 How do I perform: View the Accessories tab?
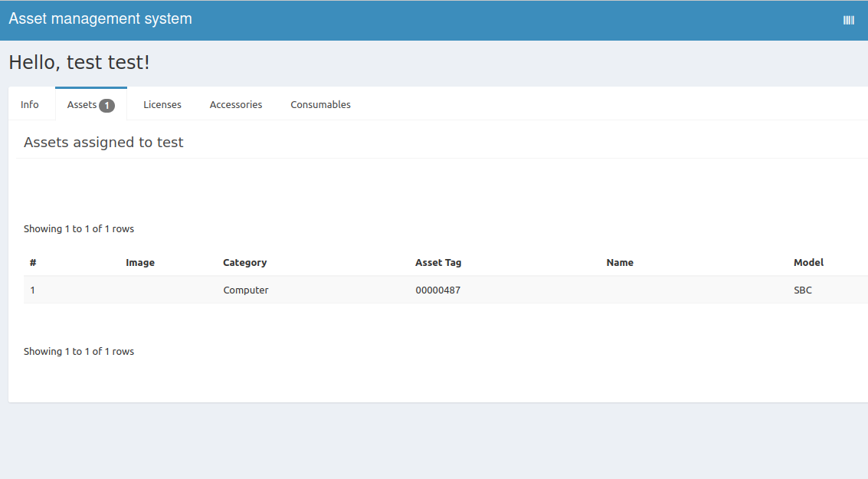(x=235, y=103)
